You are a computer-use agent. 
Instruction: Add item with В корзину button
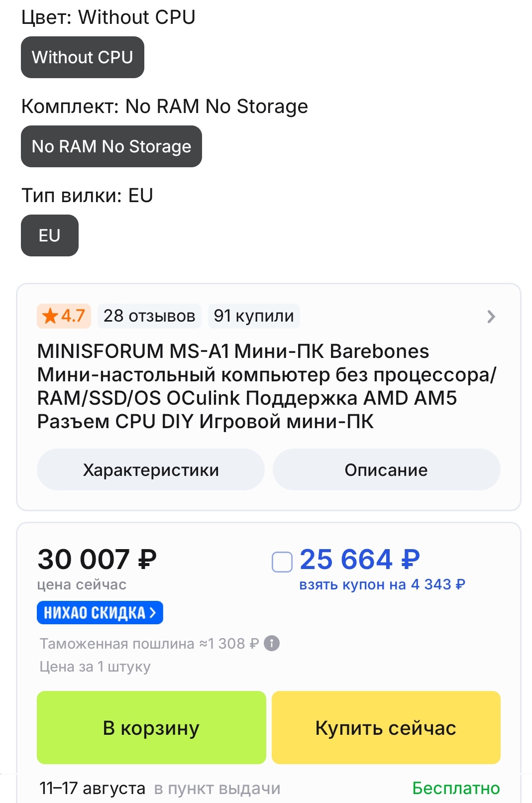(151, 727)
